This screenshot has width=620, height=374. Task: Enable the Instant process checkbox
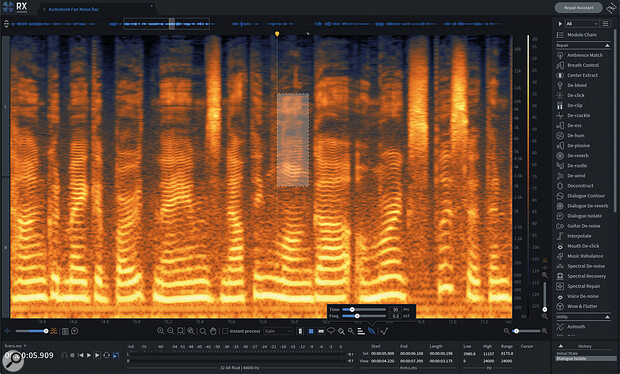pos(225,331)
